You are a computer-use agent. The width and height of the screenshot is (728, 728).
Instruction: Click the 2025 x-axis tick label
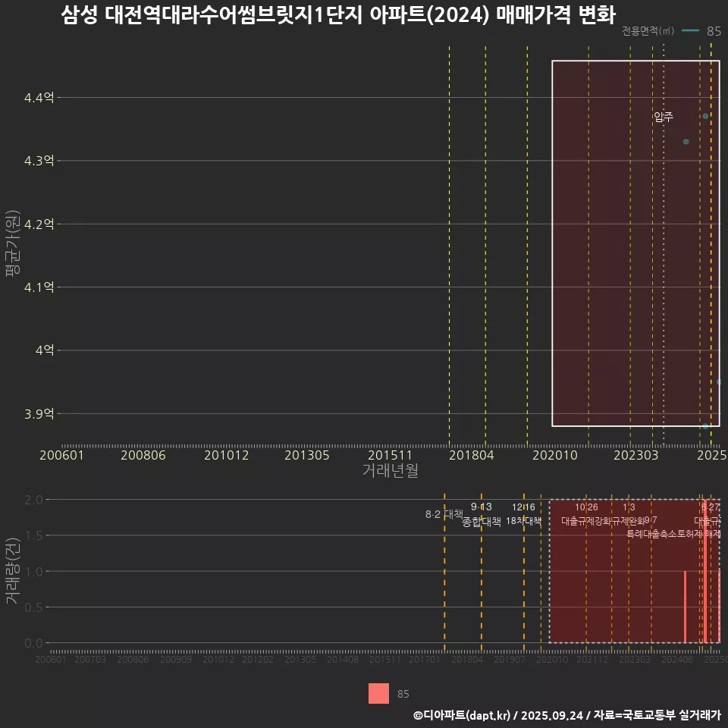point(711,456)
